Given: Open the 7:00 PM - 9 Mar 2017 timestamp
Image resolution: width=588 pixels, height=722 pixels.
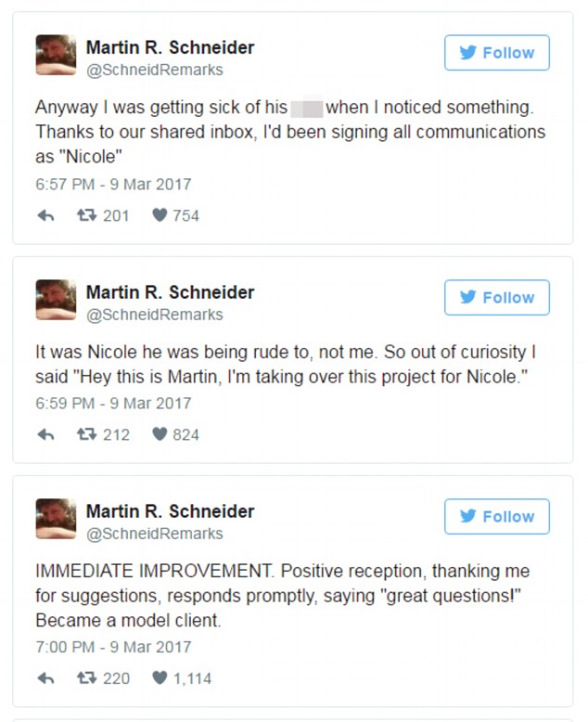Looking at the screenshot, I should 113,648.
